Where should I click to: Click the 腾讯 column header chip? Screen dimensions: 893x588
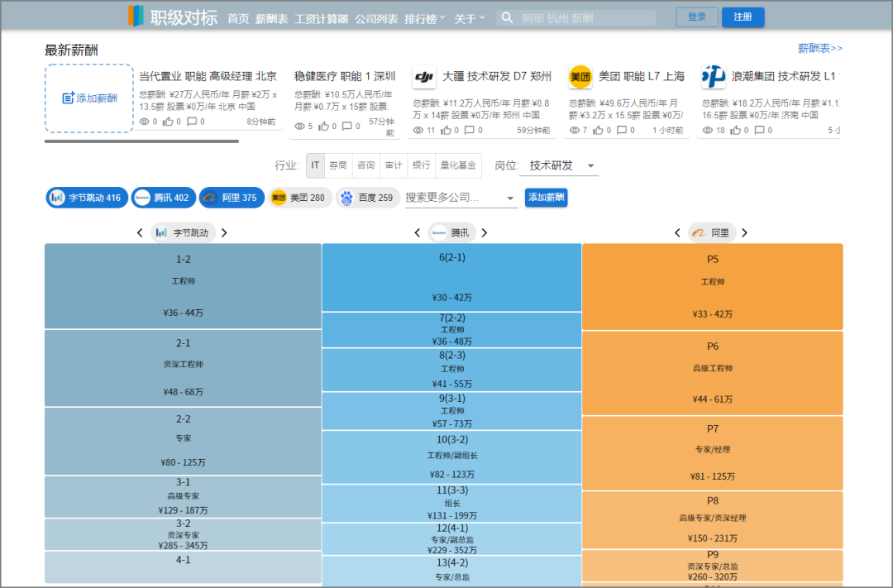point(451,232)
